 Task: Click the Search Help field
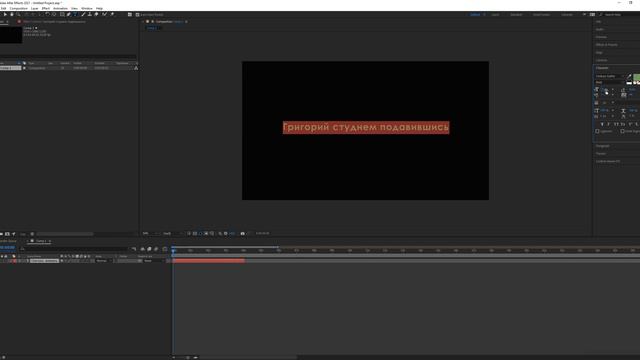[620, 15]
